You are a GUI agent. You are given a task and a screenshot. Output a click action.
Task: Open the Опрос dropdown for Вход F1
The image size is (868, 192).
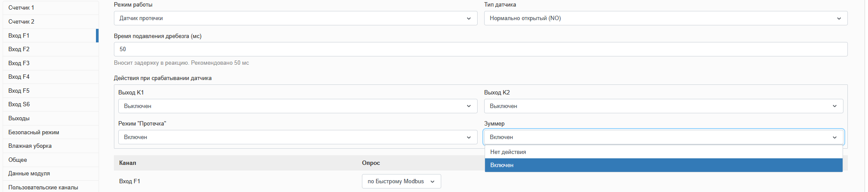[401, 182]
